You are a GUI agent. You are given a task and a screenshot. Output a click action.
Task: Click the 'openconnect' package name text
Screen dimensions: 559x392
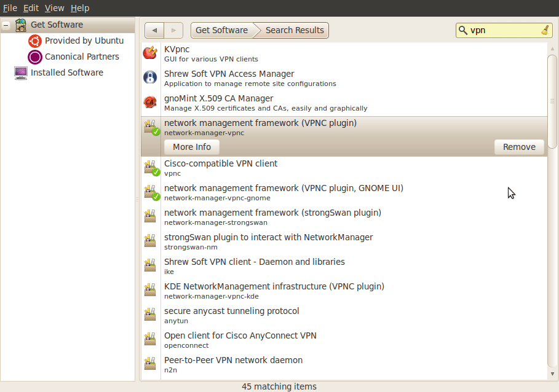tap(186, 345)
